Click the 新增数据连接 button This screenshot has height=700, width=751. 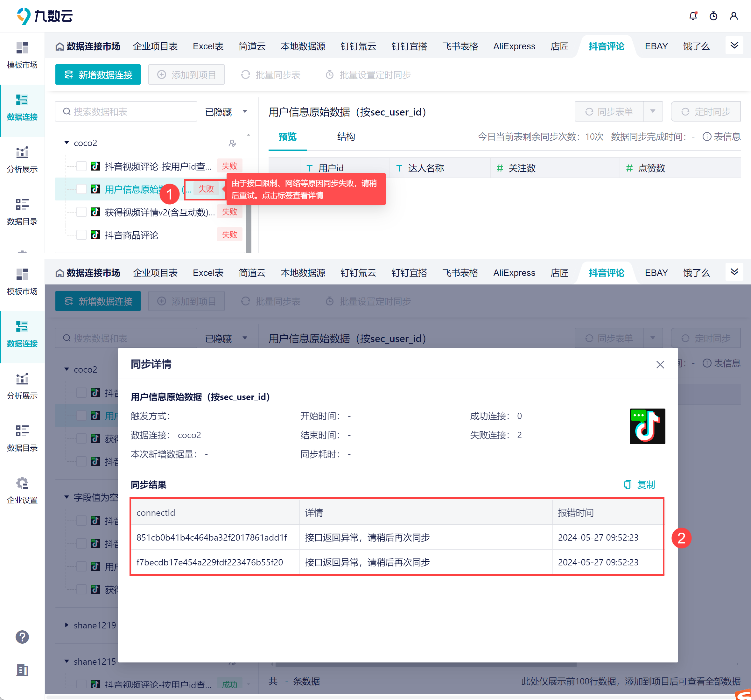[x=98, y=75]
